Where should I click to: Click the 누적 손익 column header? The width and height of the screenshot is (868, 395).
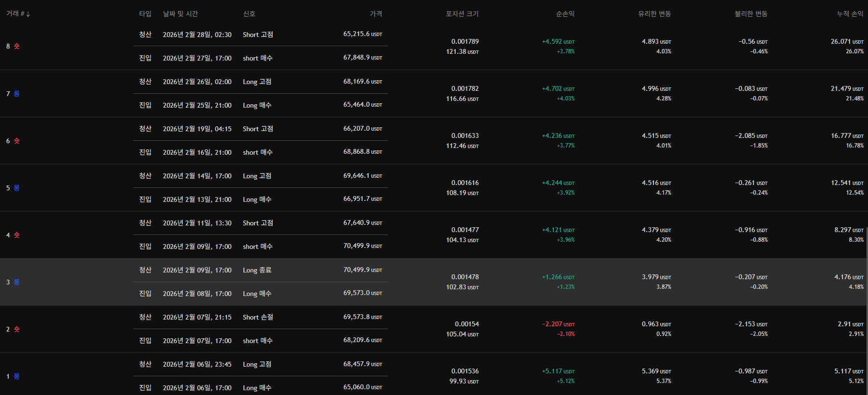pyautogui.click(x=850, y=14)
